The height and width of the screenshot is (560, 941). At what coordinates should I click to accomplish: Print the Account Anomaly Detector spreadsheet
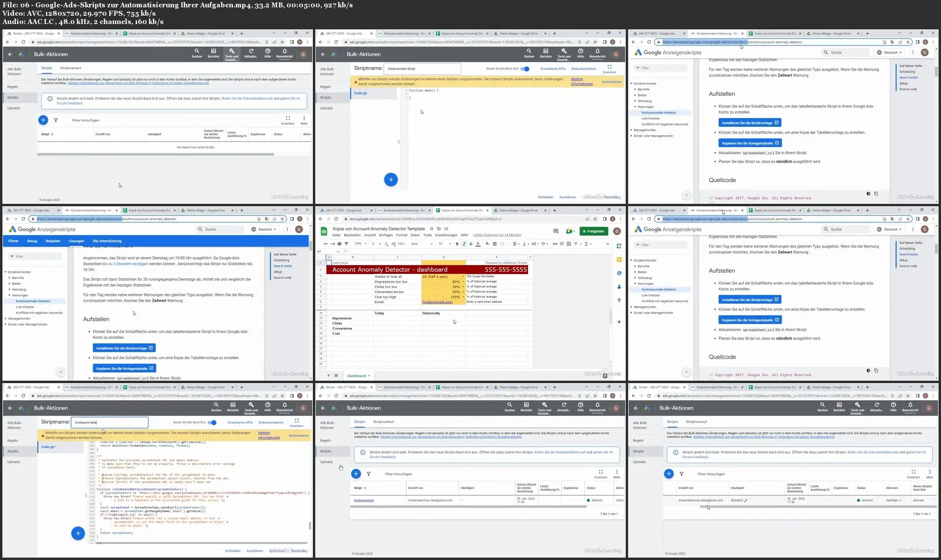click(x=339, y=243)
